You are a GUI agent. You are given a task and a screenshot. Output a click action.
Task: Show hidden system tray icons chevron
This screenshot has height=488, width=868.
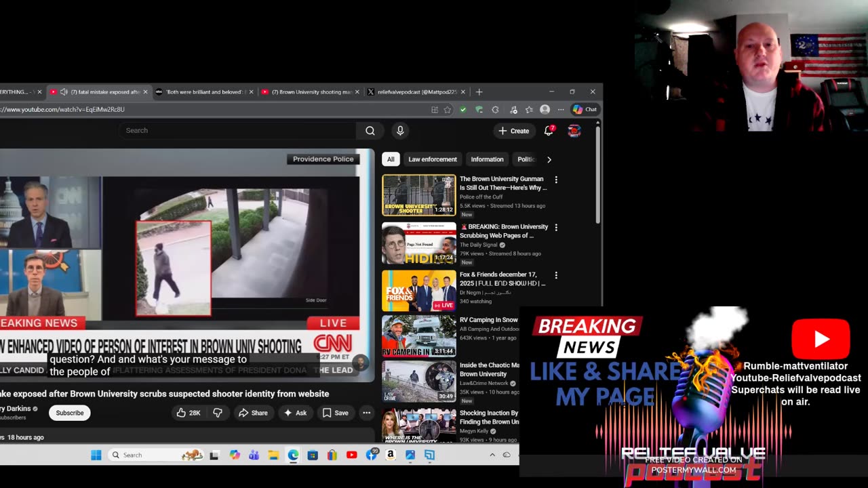492,455
